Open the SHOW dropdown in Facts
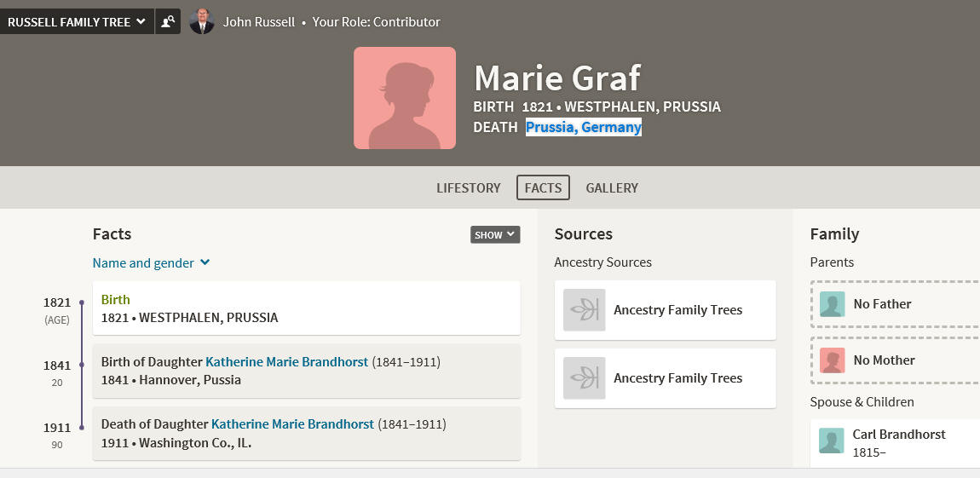 pos(495,235)
